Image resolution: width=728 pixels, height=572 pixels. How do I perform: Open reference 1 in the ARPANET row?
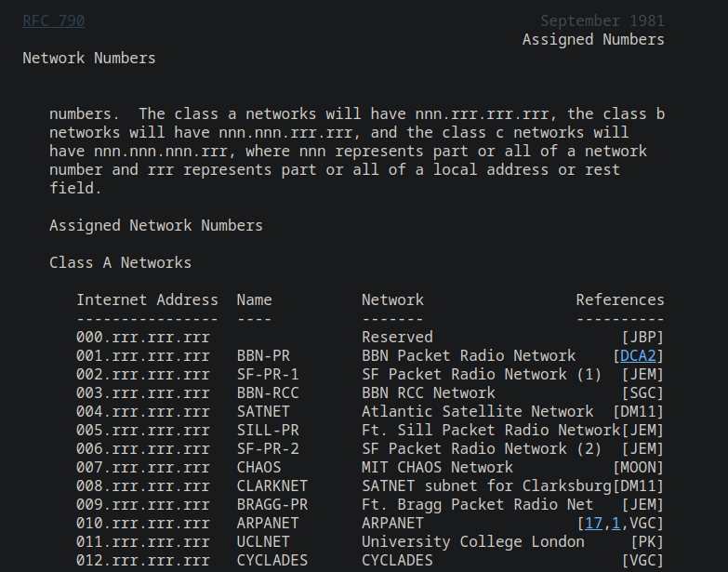coord(615,524)
